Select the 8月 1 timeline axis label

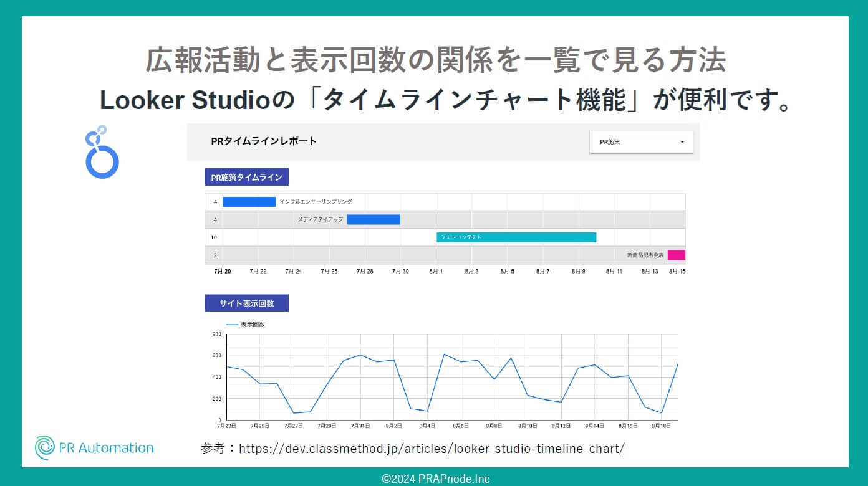click(435, 272)
